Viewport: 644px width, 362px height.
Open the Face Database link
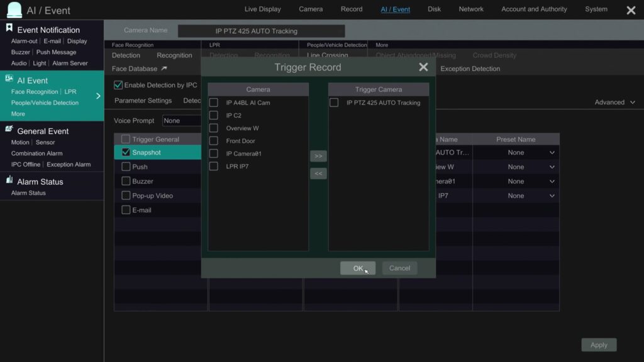pos(135,69)
